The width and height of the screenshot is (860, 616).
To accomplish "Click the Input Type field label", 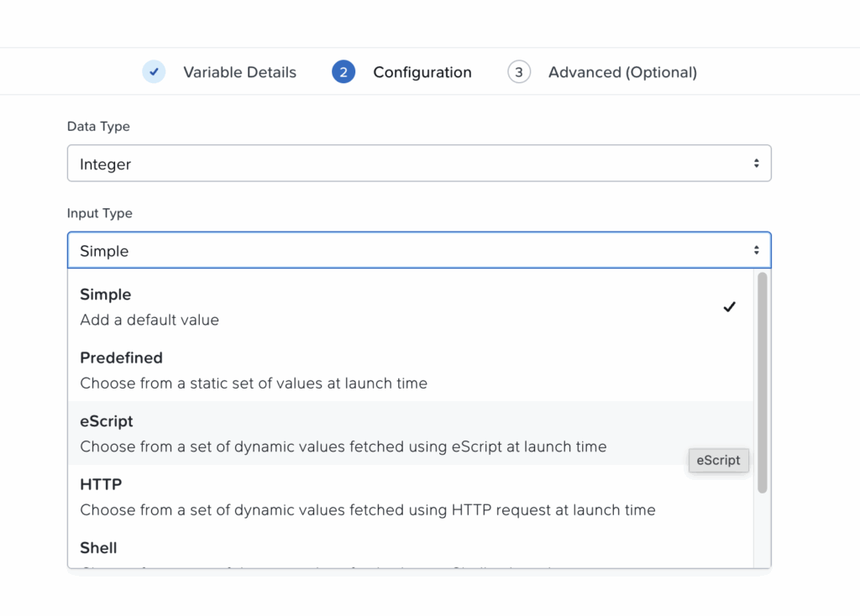I will 100,213.
